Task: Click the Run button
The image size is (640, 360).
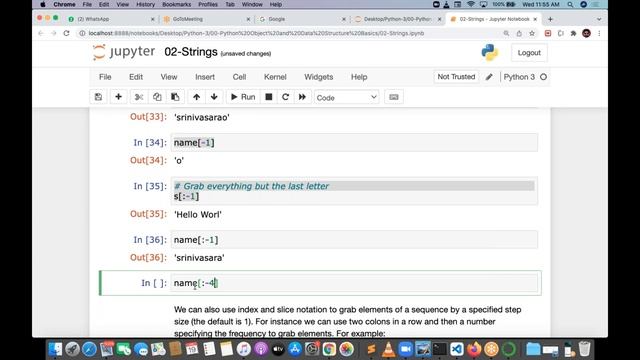Action: 243,97
